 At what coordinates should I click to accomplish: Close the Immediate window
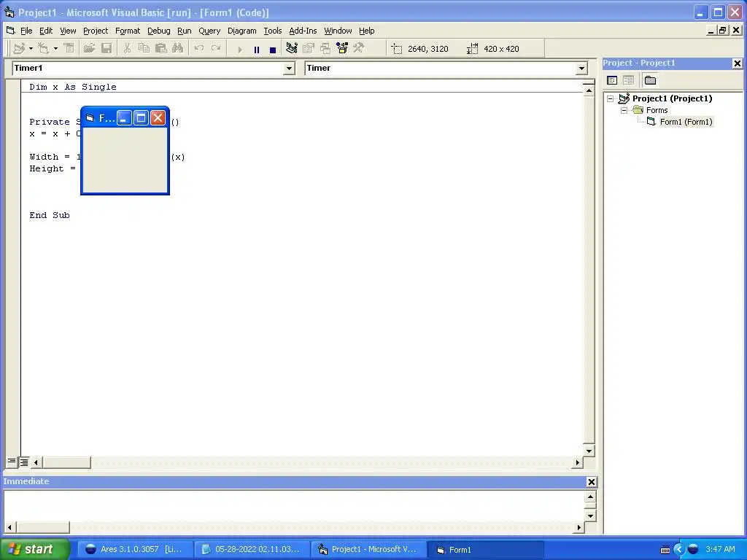coord(591,482)
